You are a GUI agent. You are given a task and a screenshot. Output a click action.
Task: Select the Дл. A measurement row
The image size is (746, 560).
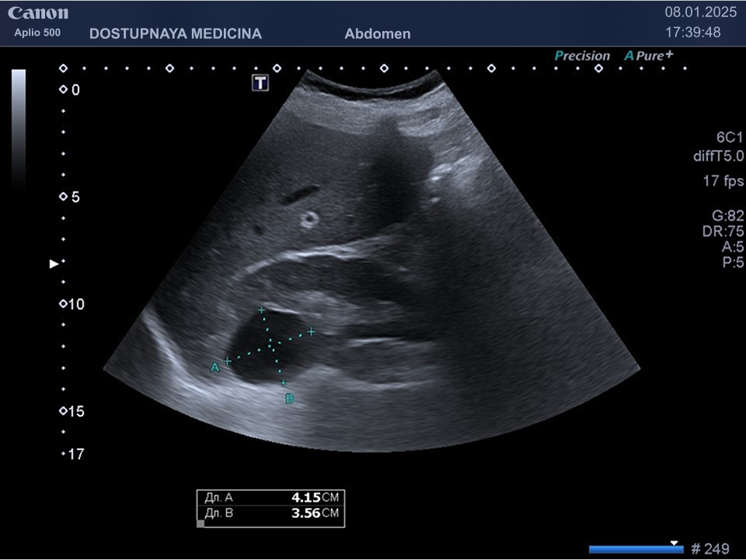270,497
